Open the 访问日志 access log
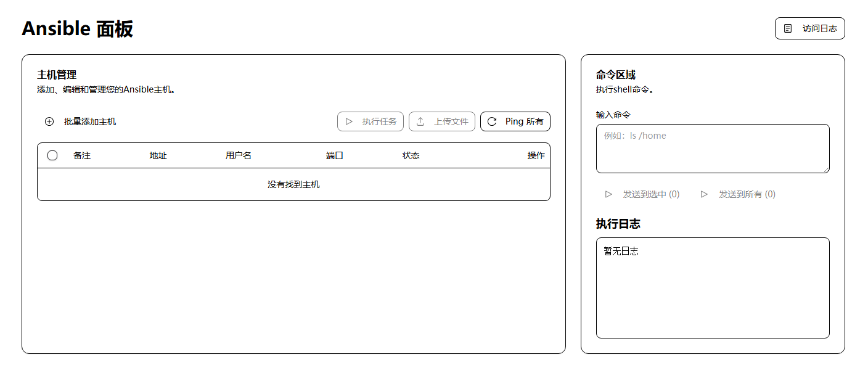The width and height of the screenshot is (868, 365). click(809, 28)
